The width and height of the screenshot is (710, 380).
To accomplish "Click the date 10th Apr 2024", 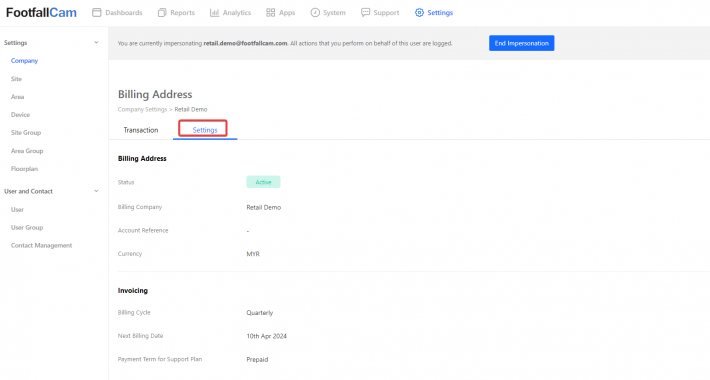I will point(266,336).
